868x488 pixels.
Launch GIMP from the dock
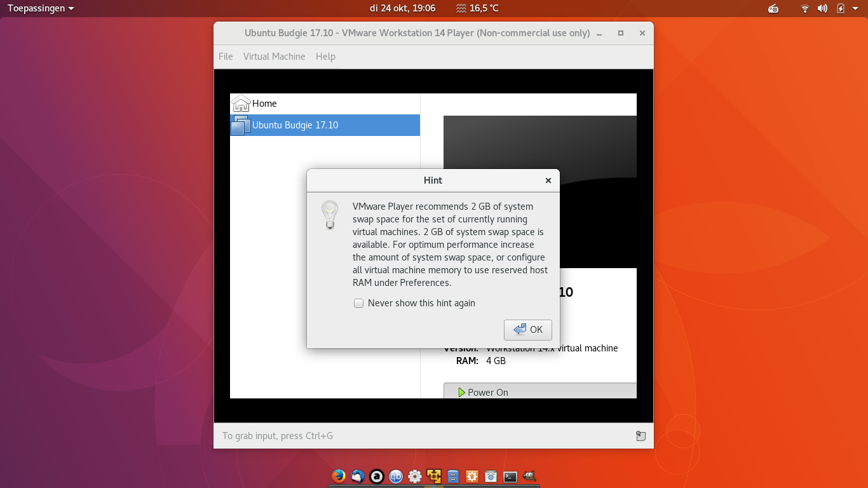click(529, 476)
